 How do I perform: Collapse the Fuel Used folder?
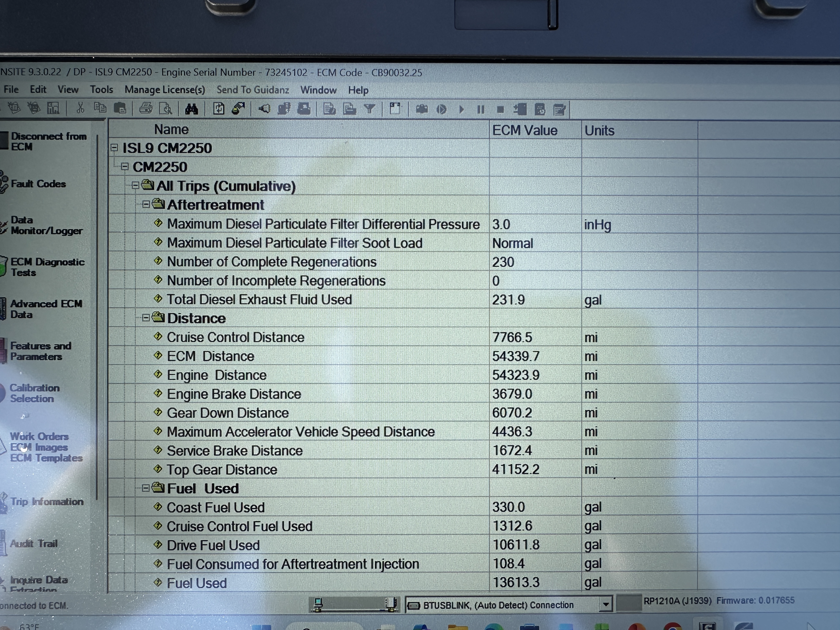pyautogui.click(x=146, y=488)
